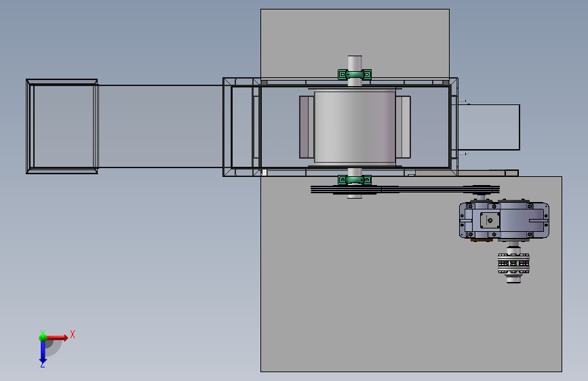Select the gearbox reducer in the model
Viewport: 588px width, 381px height.
coord(504,220)
